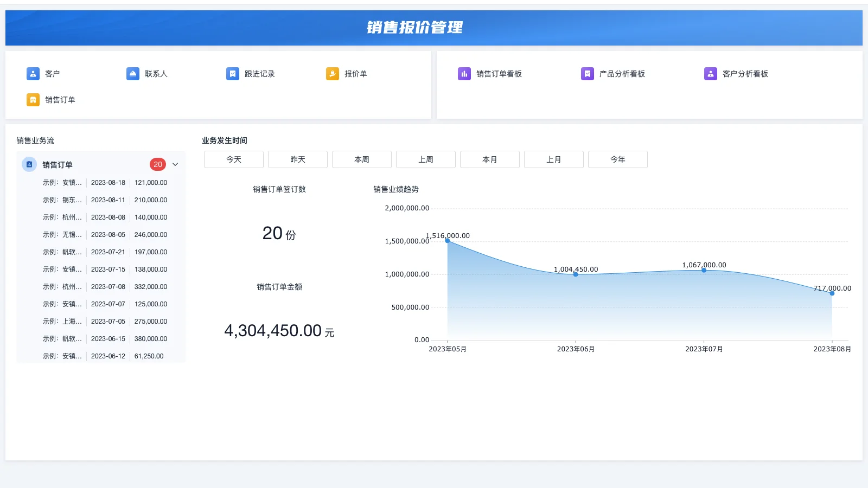The width and height of the screenshot is (868, 488).
Task: Open the 客户分析看板 customer analysis icon
Action: (x=710, y=73)
